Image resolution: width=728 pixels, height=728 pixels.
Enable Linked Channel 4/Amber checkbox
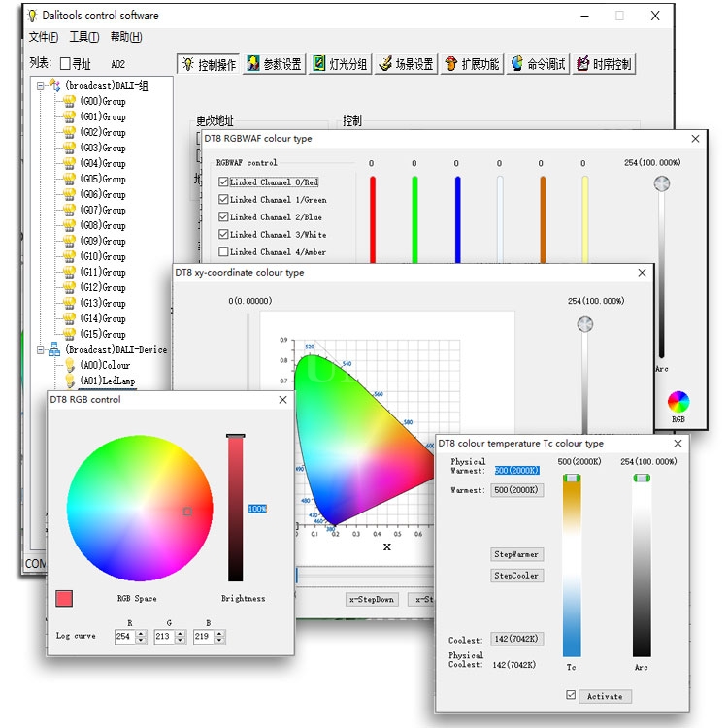pos(224,252)
